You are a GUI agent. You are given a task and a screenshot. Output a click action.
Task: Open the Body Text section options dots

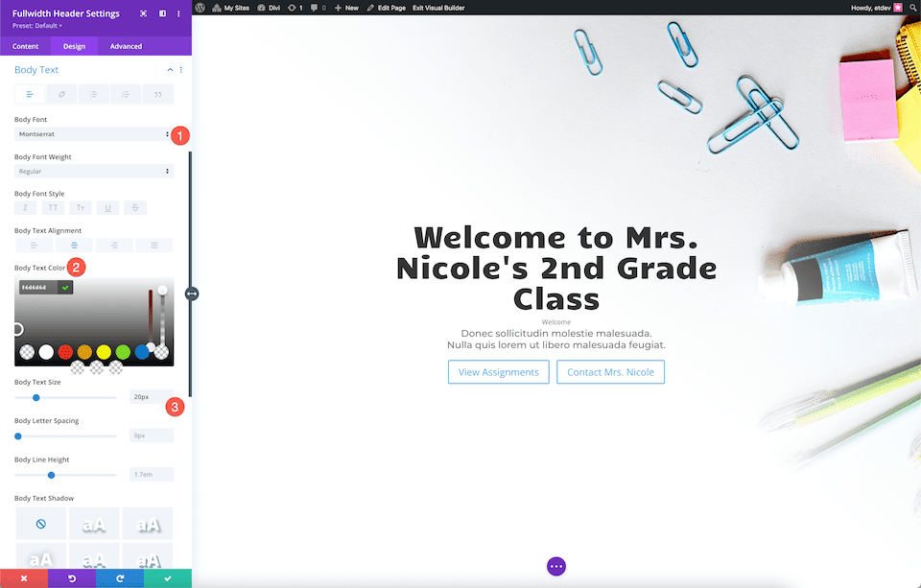[x=181, y=70]
